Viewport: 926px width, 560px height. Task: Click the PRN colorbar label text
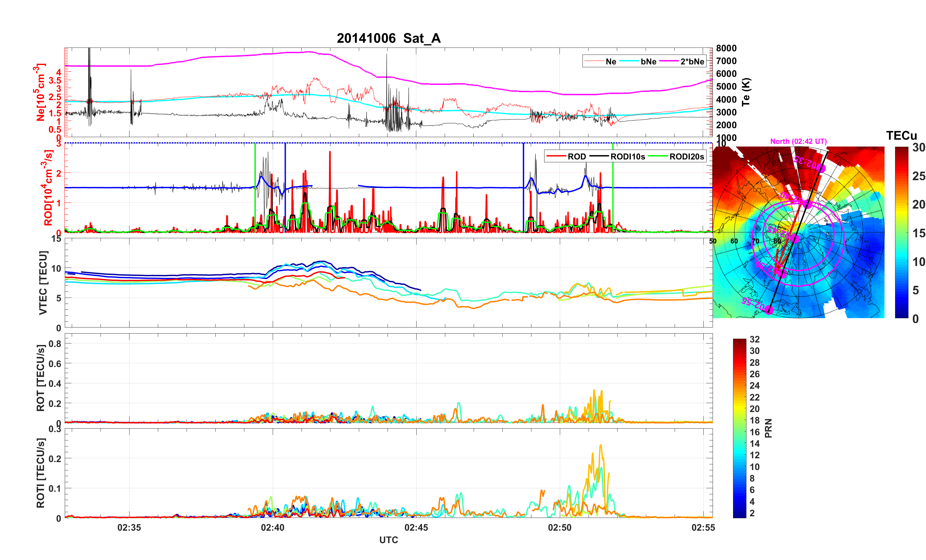tap(768, 428)
